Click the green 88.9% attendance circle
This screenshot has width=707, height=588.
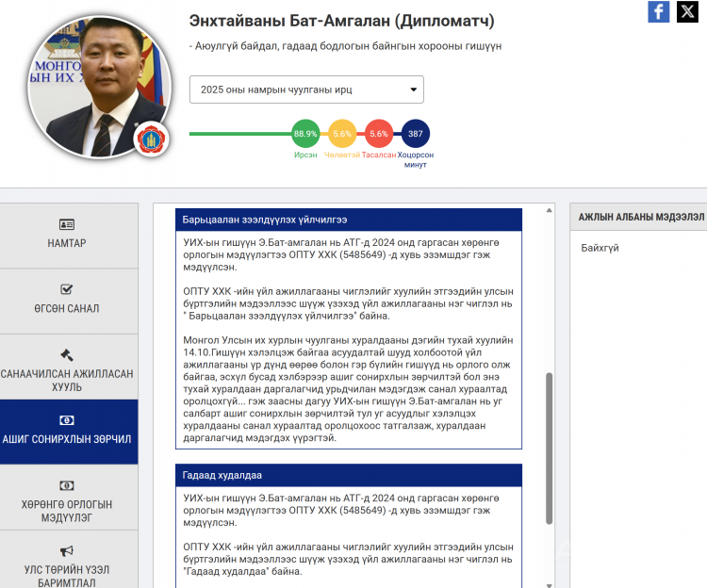(x=305, y=134)
